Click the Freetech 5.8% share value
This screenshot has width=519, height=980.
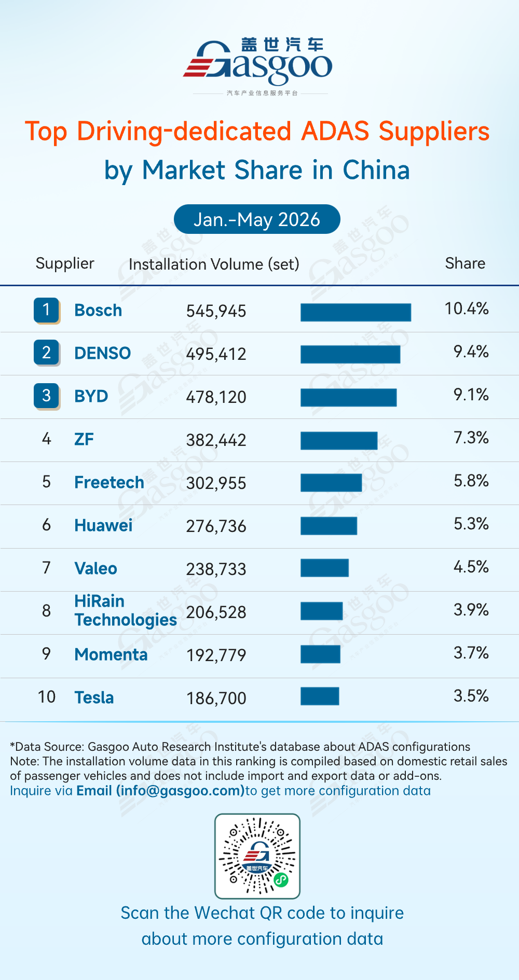tap(471, 481)
